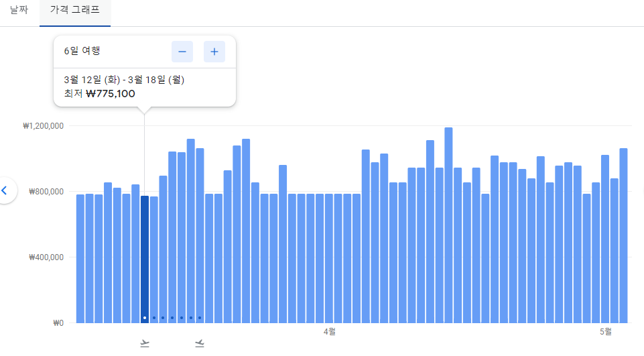The image size is (644, 356).
Task: Choose the last bar at the graph's right
Action: coord(623,235)
